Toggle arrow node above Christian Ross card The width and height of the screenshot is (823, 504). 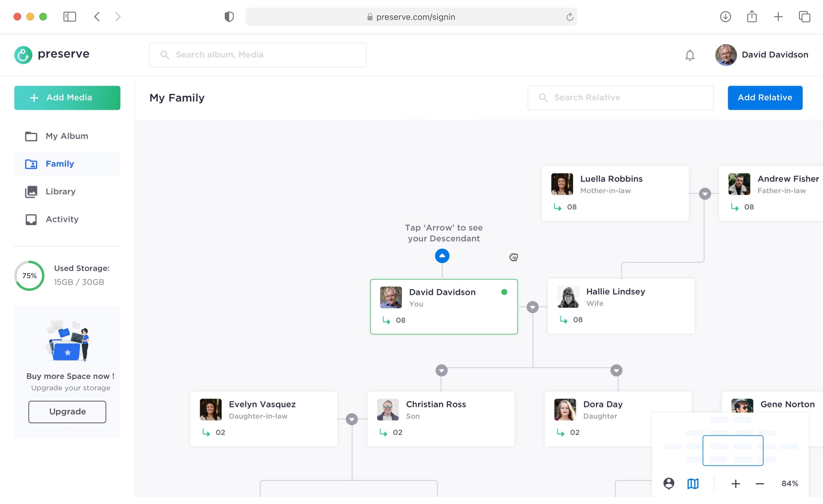441,370
